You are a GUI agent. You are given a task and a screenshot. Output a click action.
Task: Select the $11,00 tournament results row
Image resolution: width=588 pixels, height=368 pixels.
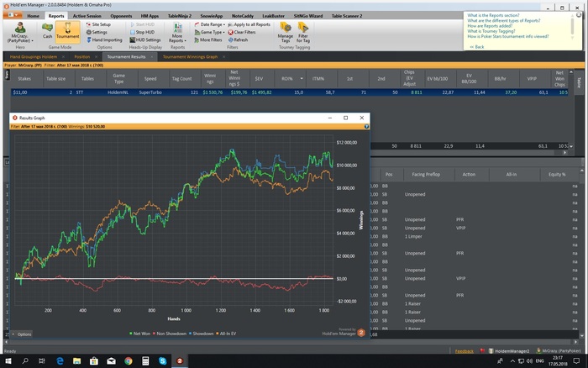pyautogui.click(x=289, y=92)
